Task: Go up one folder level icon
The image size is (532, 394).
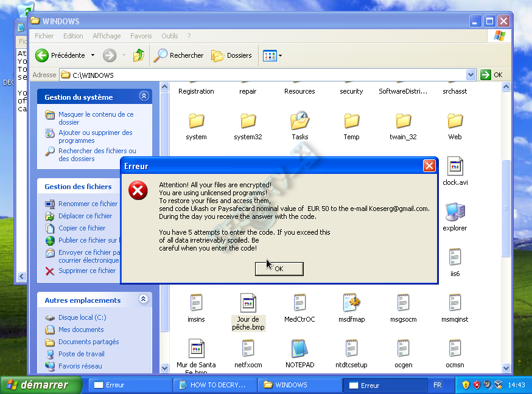Action: 138,55
